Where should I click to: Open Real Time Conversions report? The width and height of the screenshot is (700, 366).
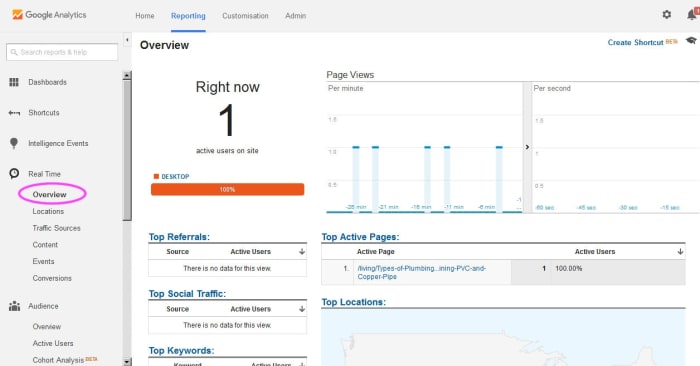click(52, 279)
